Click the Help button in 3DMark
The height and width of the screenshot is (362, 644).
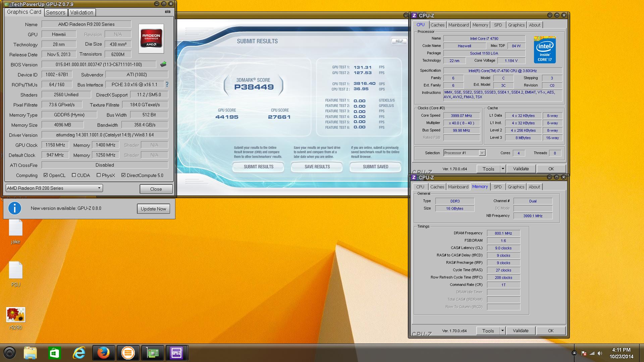pyautogui.click(x=399, y=41)
